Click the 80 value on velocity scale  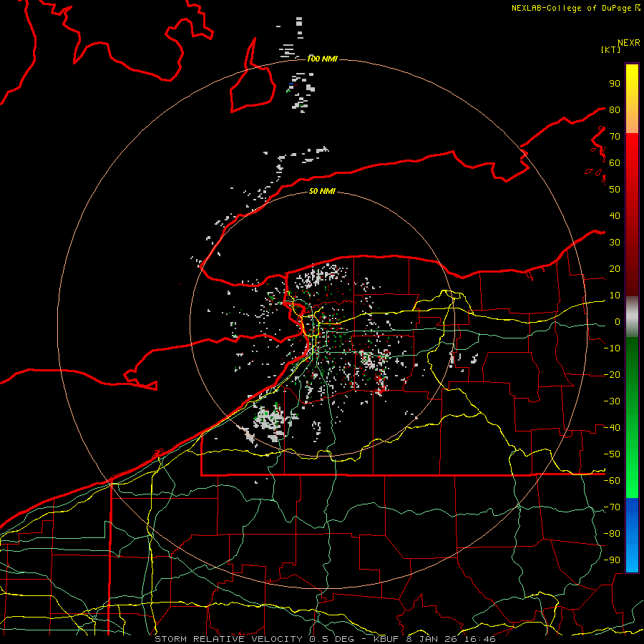point(615,110)
